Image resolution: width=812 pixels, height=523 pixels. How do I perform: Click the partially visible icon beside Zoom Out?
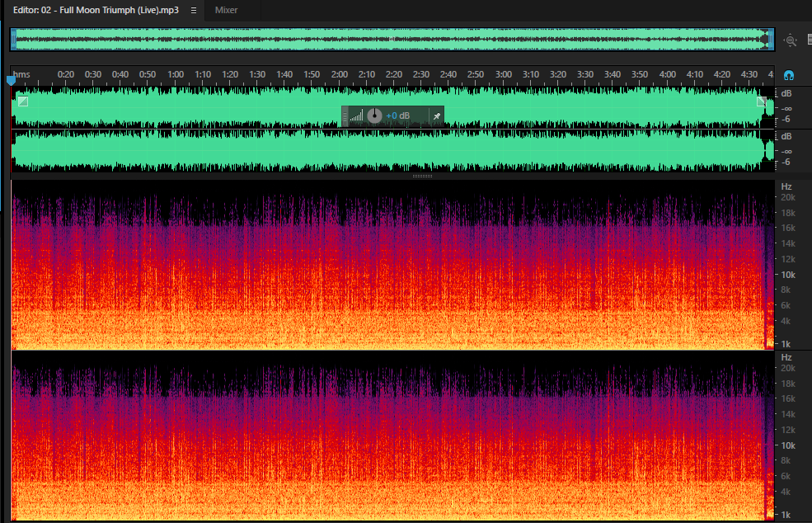point(810,40)
